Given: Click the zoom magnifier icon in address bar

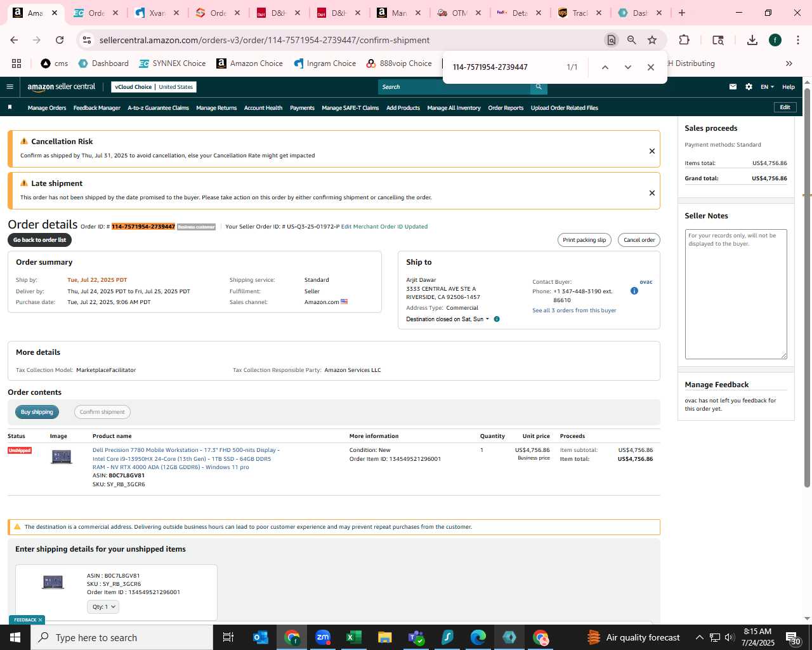Looking at the screenshot, I should pyautogui.click(x=632, y=40).
